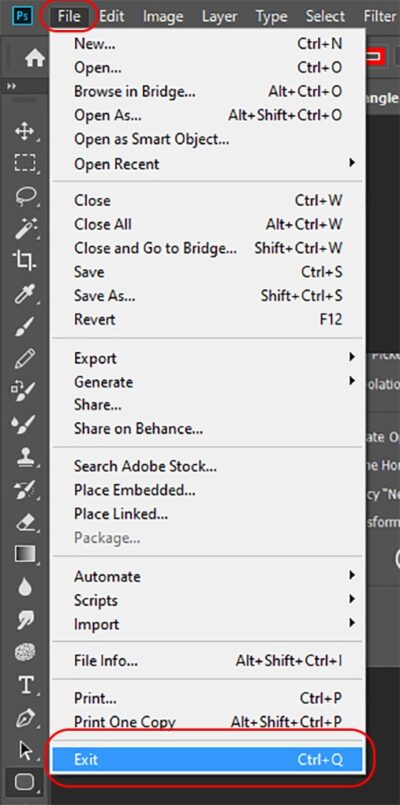Activate the Crop tool

click(24, 261)
